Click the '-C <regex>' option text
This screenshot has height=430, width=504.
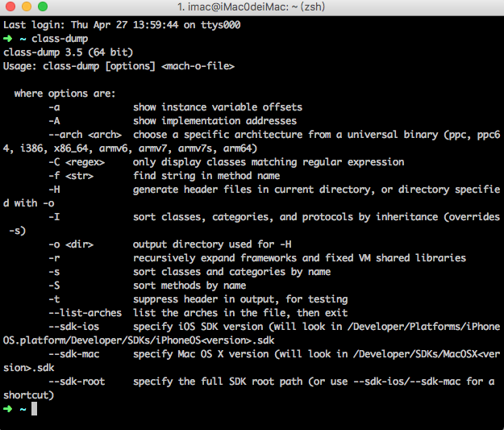pyautogui.click(x=77, y=162)
